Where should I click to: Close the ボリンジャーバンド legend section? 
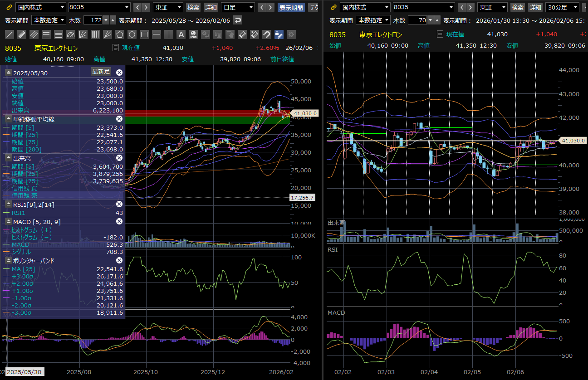[119, 260]
